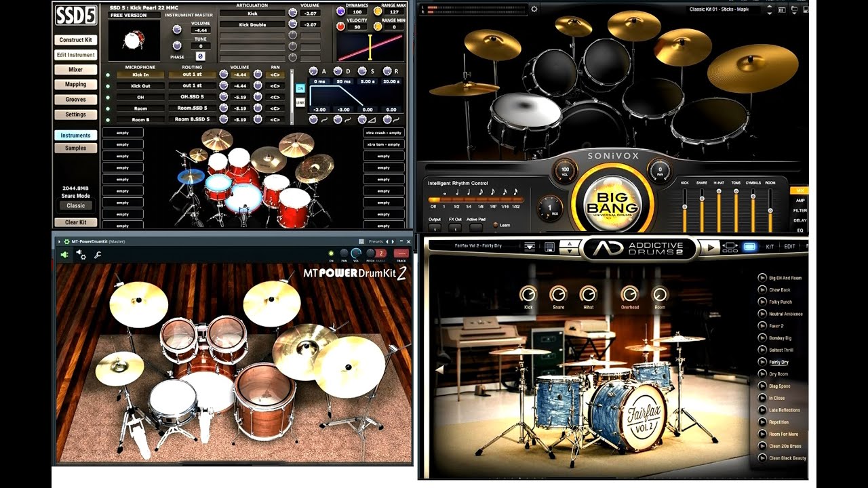Click the Big Bang PAN knob
The width and height of the screenshot is (868, 488).
(x=659, y=171)
